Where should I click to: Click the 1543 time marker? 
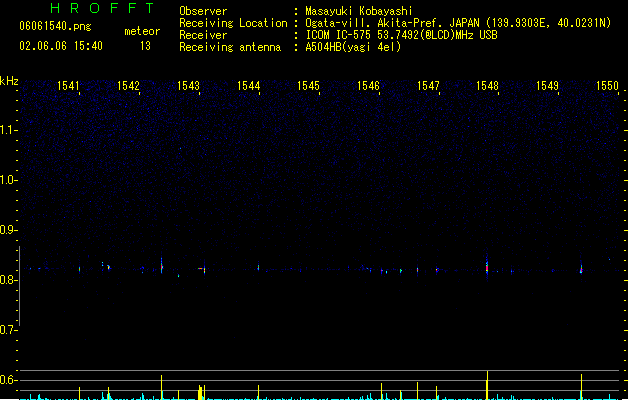188,86
